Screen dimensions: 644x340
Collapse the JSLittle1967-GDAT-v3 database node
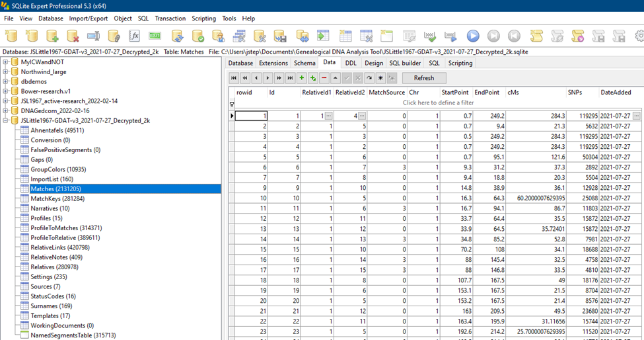[x=7, y=120]
